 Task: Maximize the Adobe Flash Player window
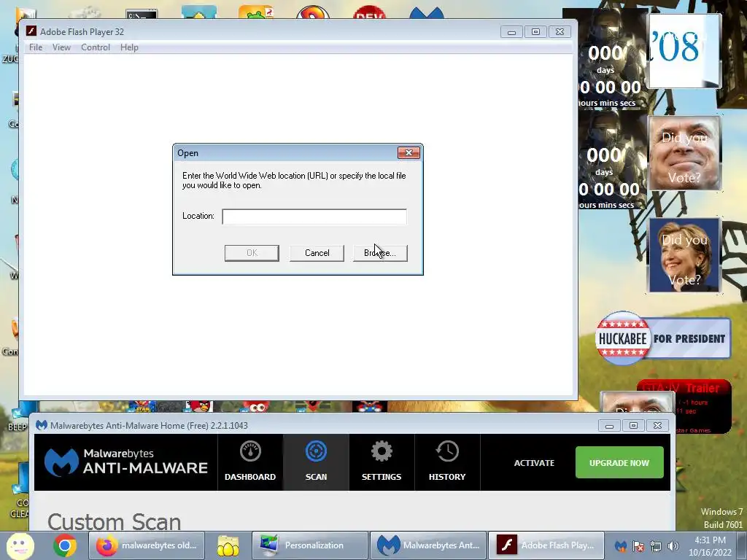[x=535, y=32]
